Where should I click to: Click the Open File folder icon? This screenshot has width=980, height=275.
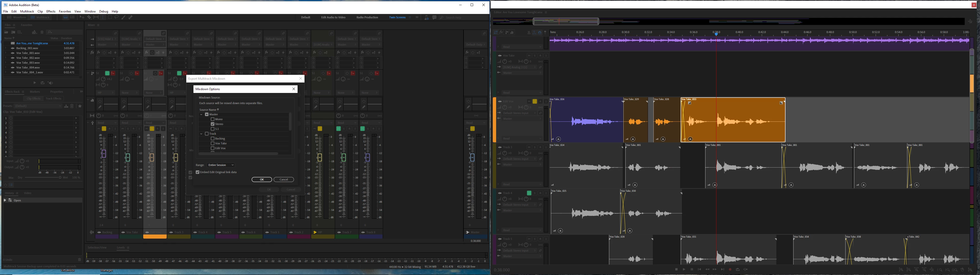tap(6, 32)
